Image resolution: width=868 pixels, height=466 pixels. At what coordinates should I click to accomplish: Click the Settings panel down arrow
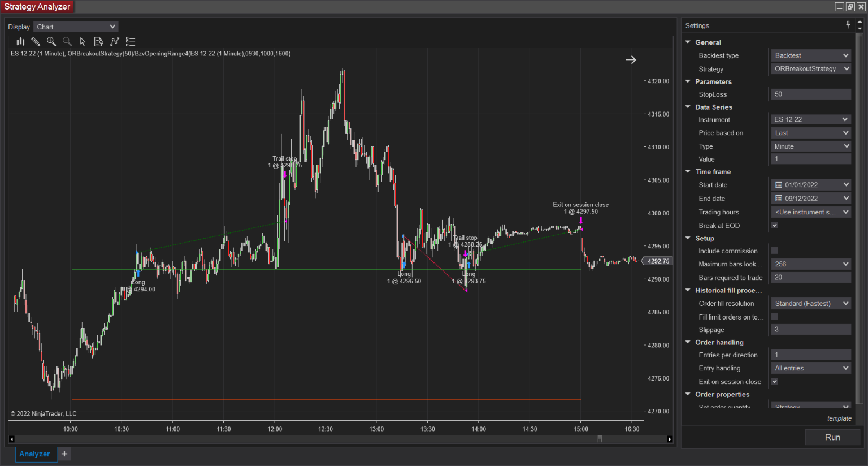pyautogui.click(x=860, y=28)
